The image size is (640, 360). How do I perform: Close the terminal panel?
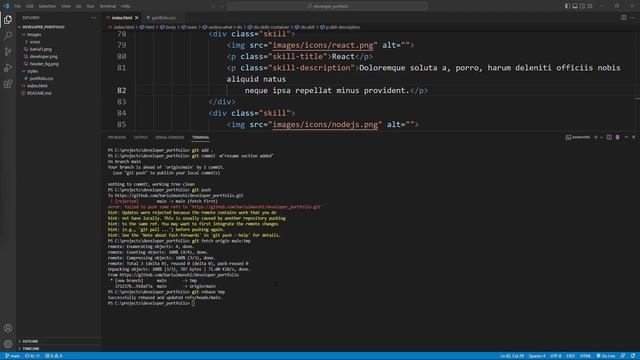coord(633,138)
